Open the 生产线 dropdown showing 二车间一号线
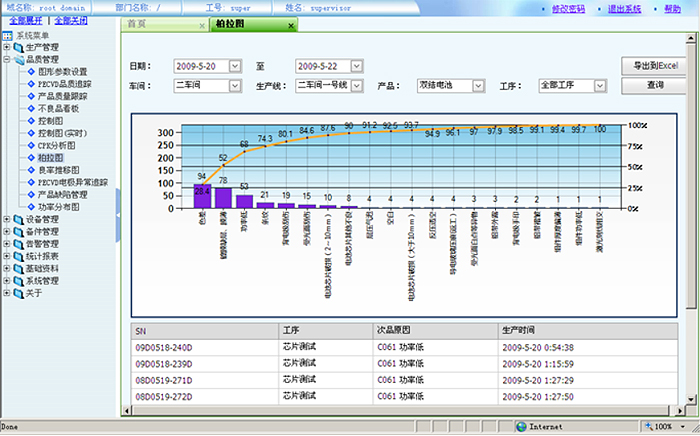700x436 pixels. [x=356, y=86]
